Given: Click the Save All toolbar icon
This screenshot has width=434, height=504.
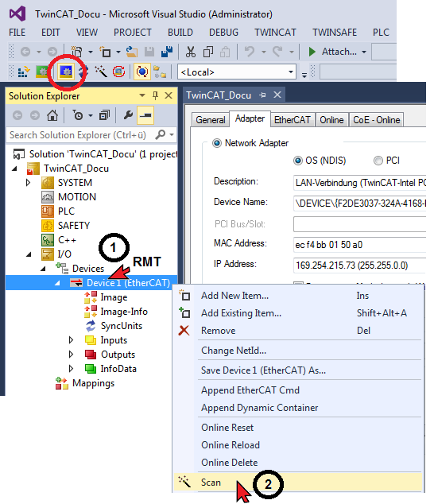Looking at the screenshot, I should point(167,52).
